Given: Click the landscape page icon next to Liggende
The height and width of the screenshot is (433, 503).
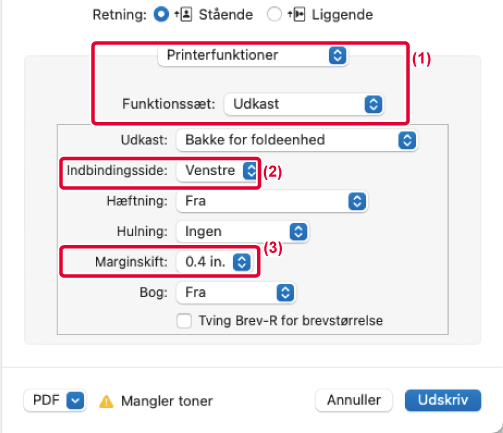Looking at the screenshot, I should point(299,15).
